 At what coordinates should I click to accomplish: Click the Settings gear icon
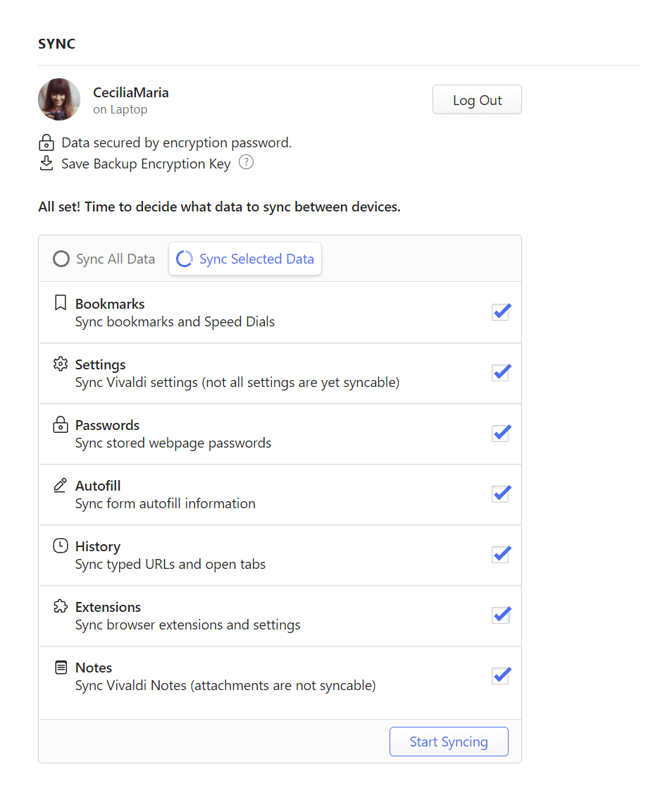61,364
